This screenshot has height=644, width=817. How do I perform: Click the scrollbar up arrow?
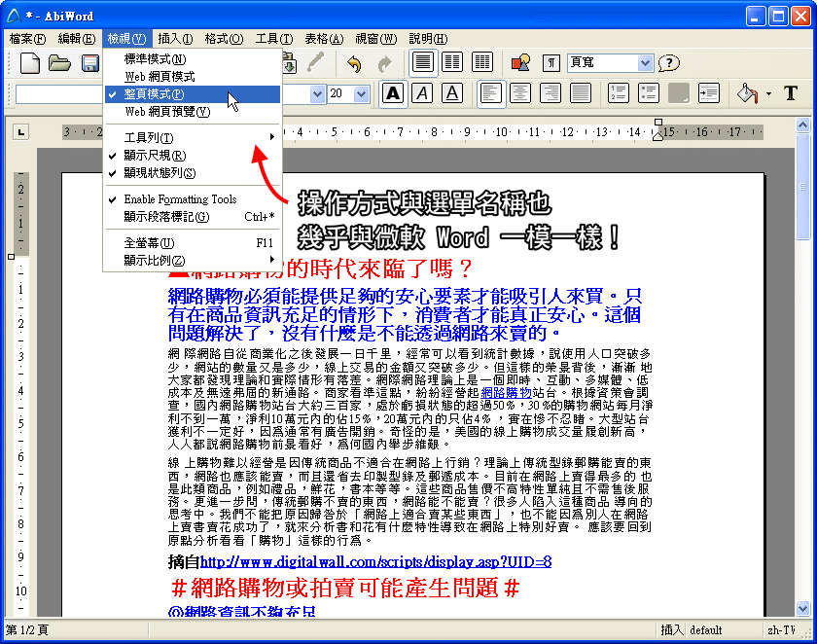click(x=802, y=125)
